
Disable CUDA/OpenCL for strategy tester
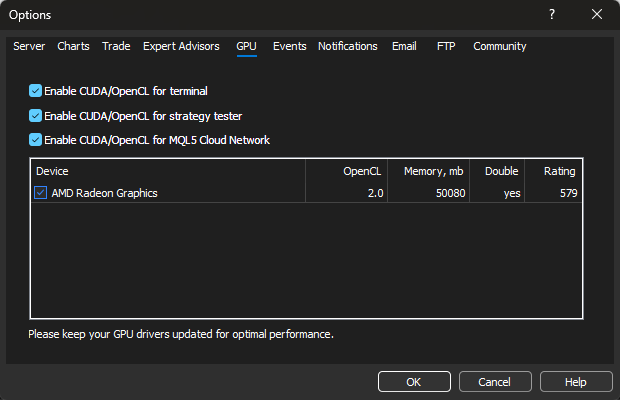36,116
